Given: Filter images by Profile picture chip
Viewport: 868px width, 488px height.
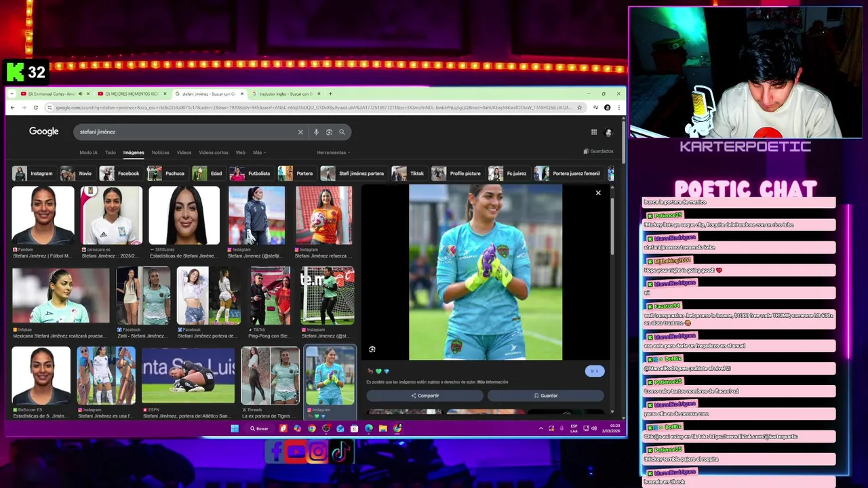Looking at the screenshot, I should (457, 174).
